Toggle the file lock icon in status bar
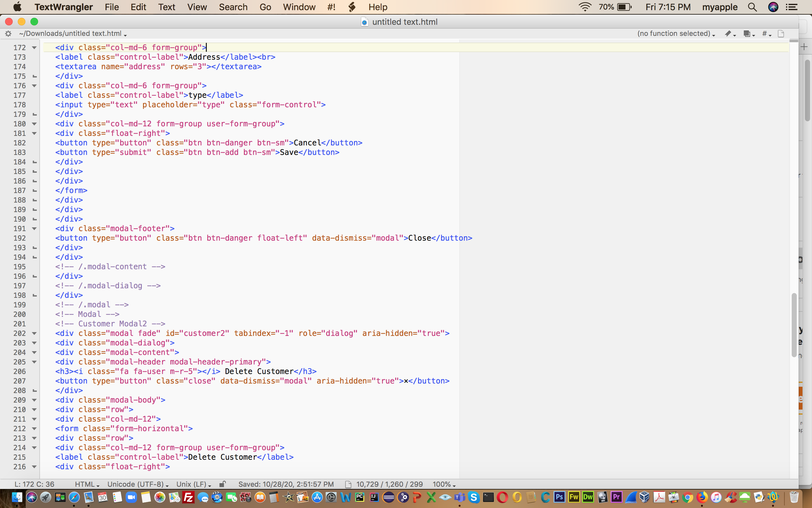The width and height of the screenshot is (812, 508). point(222,484)
